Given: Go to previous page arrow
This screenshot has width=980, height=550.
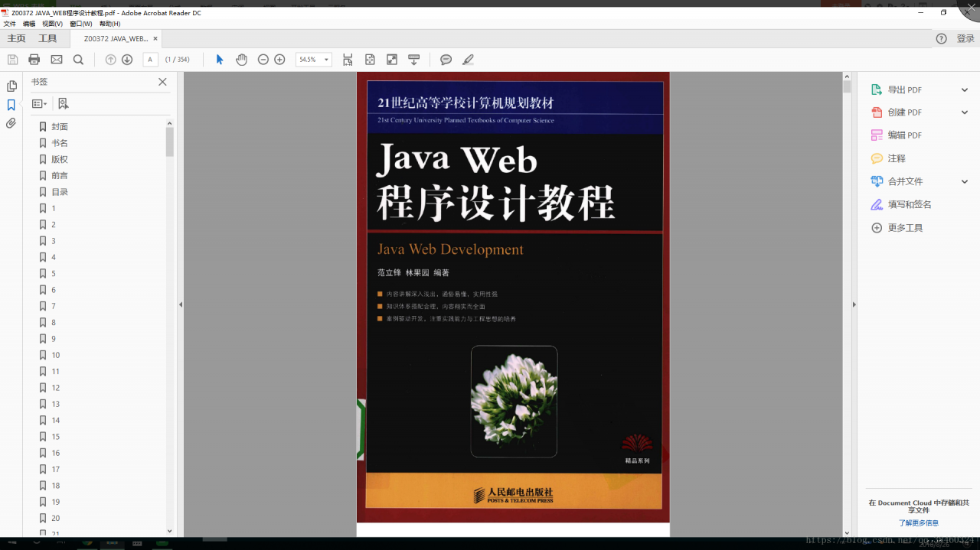Looking at the screenshot, I should [110, 60].
